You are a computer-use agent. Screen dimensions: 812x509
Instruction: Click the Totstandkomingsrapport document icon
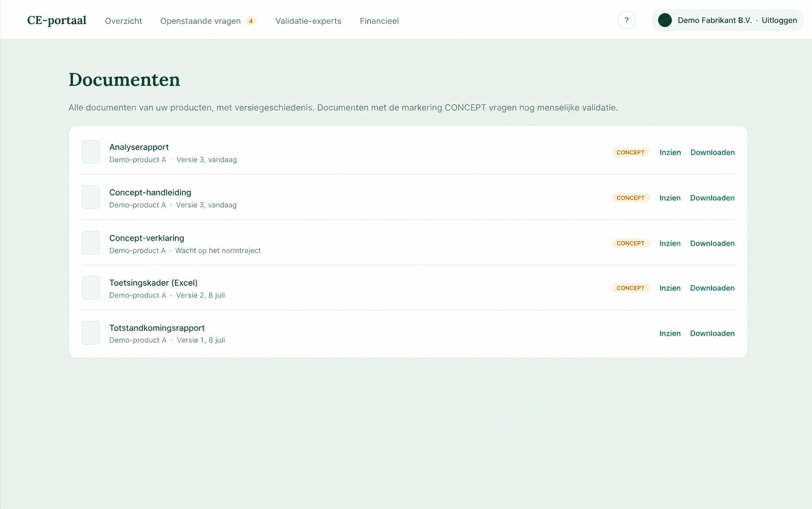click(x=91, y=333)
